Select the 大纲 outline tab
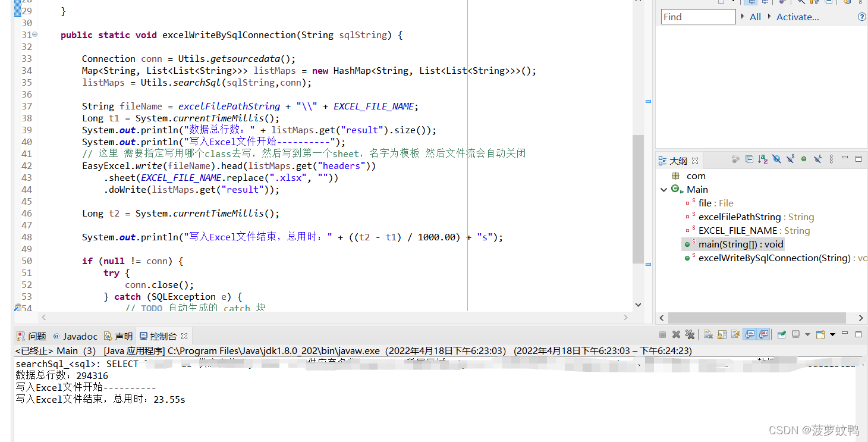This screenshot has height=442, width=868. click(x=678, y=161)
